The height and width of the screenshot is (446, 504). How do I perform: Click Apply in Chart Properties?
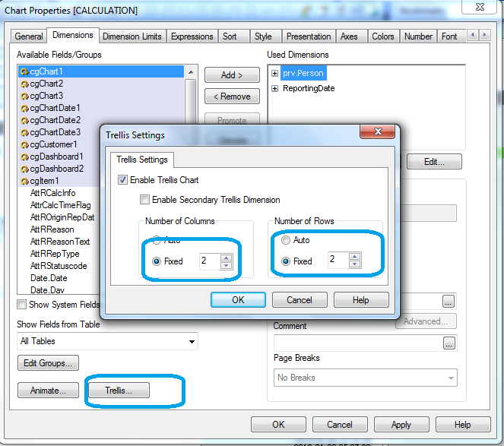pyautogui.click(x=401, y=425)
